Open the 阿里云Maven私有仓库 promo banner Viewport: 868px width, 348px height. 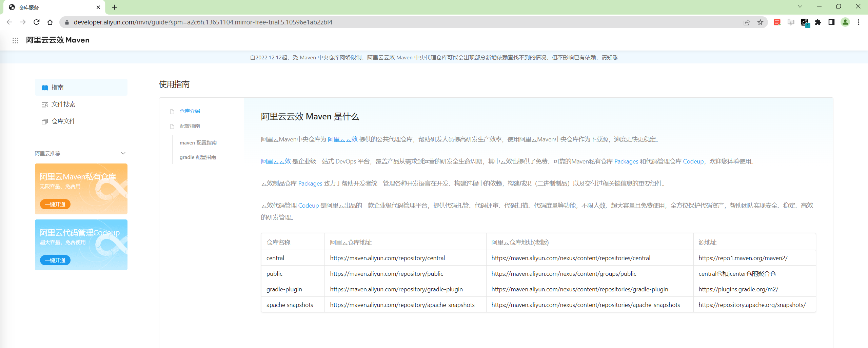81,189
